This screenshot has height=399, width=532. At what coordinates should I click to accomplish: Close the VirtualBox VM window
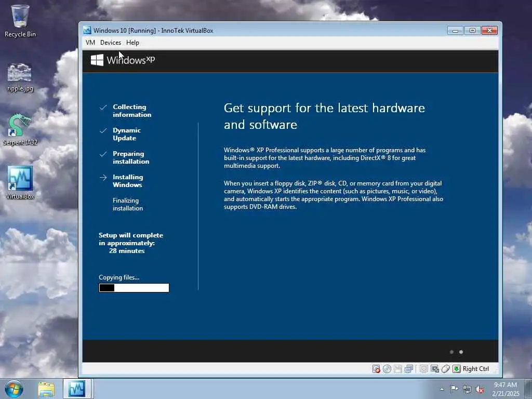click(489, 31)
